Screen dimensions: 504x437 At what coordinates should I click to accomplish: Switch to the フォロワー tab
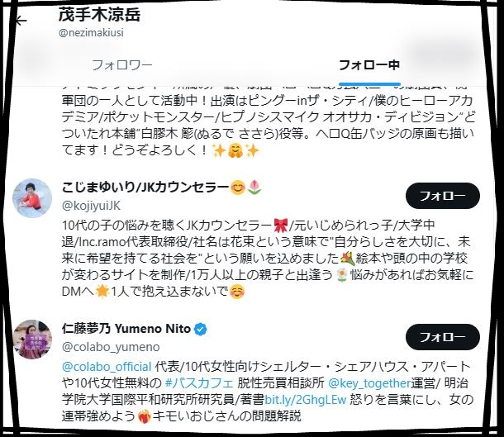point(122,65)
